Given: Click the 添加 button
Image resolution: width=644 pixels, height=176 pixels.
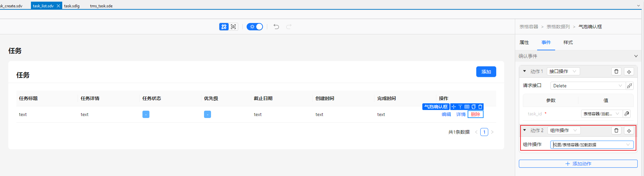Looking at the screenshot, I should (x=486, y=72).
